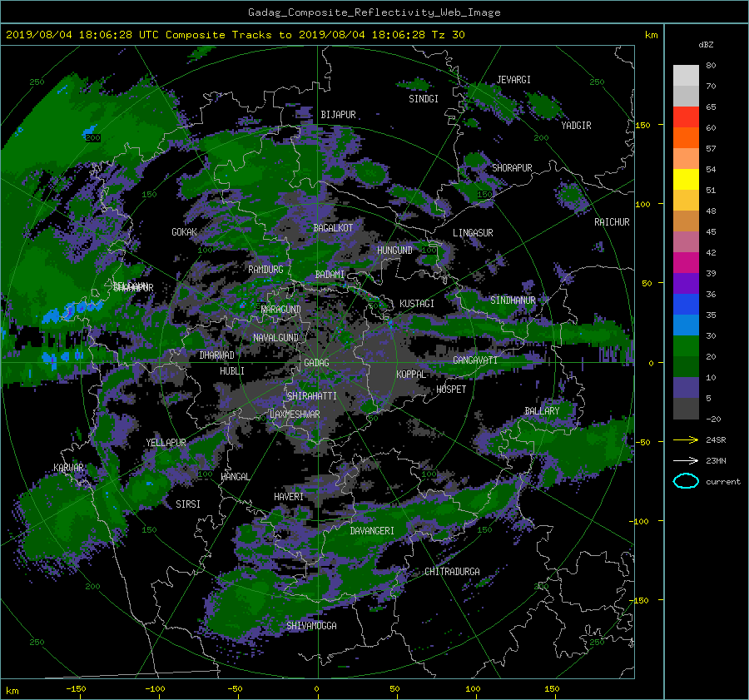Click the white 23MN arrow in legend

686,460
